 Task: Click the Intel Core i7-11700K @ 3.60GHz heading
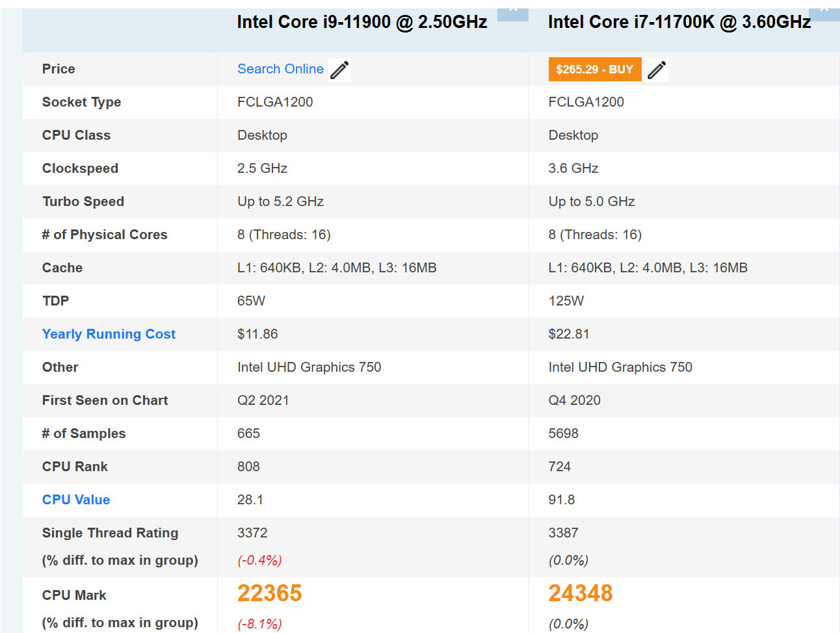pos(679,22)
